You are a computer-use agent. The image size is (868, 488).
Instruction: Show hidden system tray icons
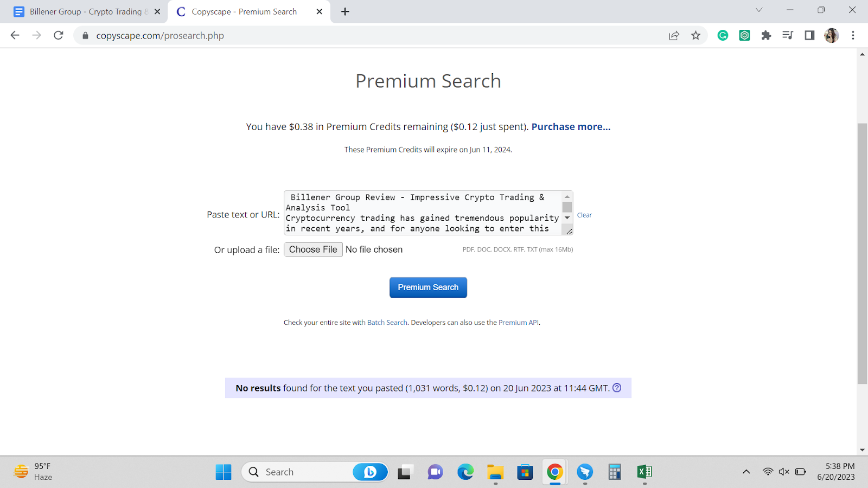point(746,472)
